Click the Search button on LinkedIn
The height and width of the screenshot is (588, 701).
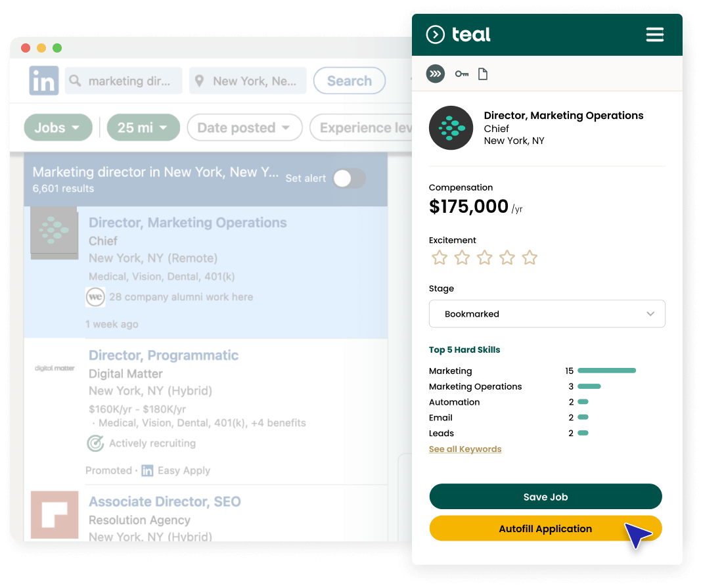349,81
